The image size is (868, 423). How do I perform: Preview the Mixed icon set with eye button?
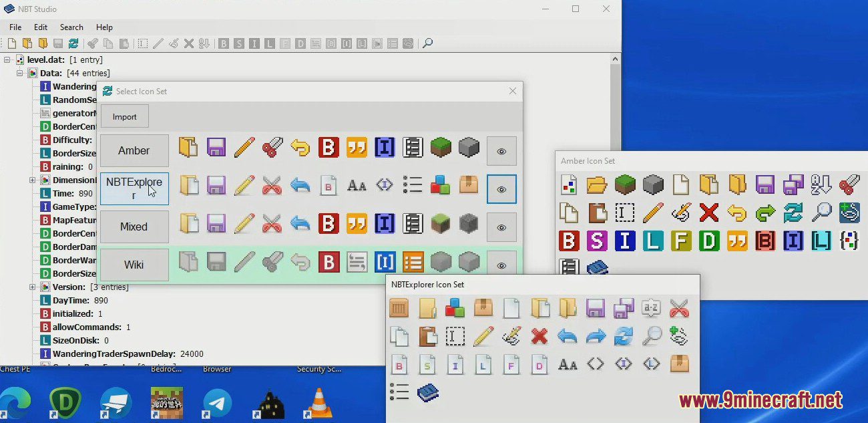pyautogui.click(x=501, y=227)
